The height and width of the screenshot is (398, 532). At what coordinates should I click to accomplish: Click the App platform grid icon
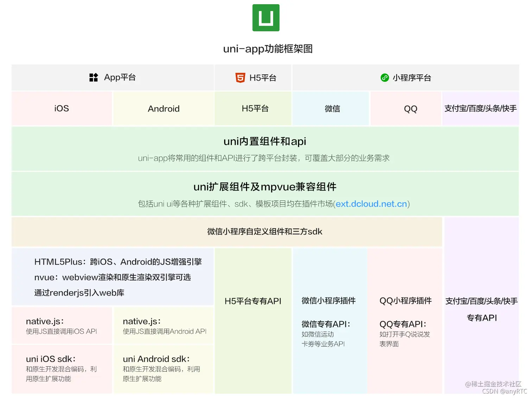click(94, 77)
